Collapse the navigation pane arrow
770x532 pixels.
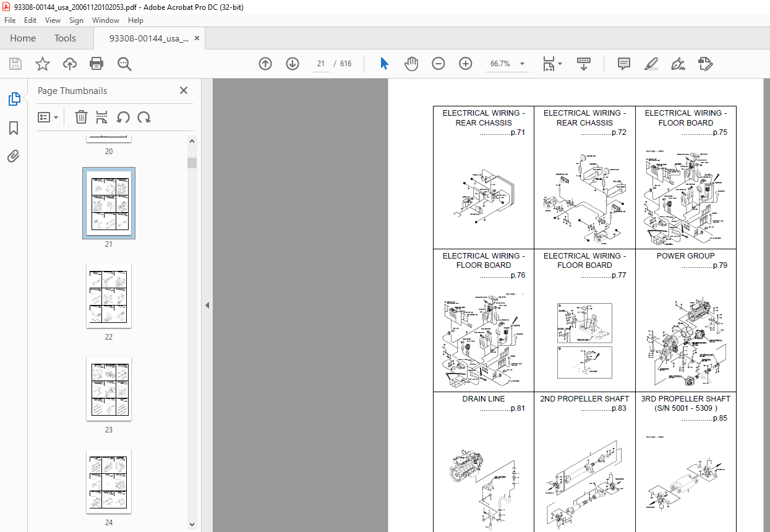click(207, 305)
